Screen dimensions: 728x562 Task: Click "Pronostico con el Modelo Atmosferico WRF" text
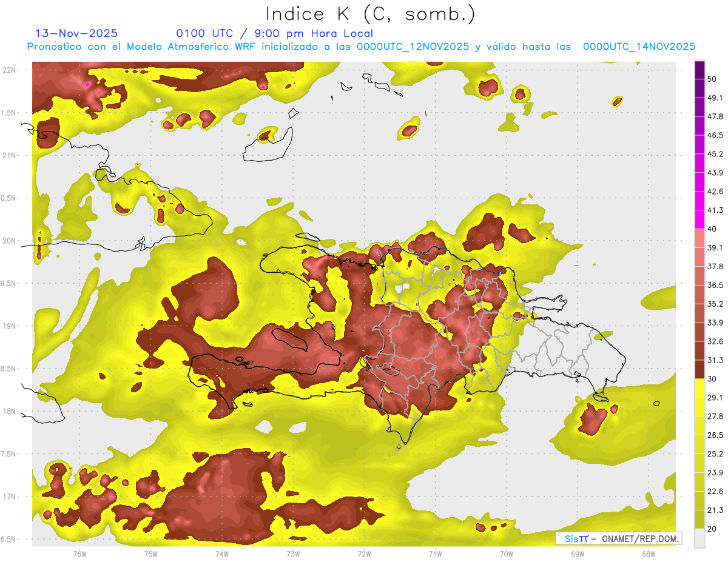[140, 47]
